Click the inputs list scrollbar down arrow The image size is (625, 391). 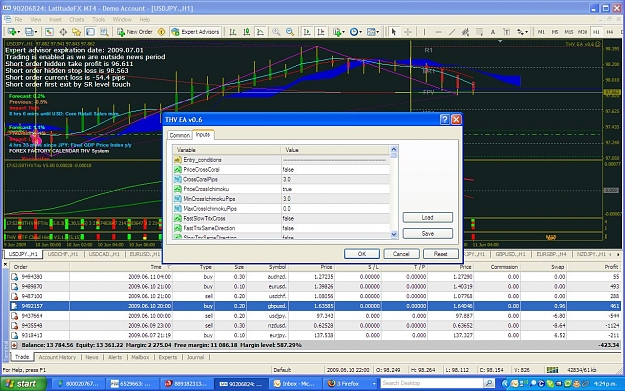tap(394, 234)
